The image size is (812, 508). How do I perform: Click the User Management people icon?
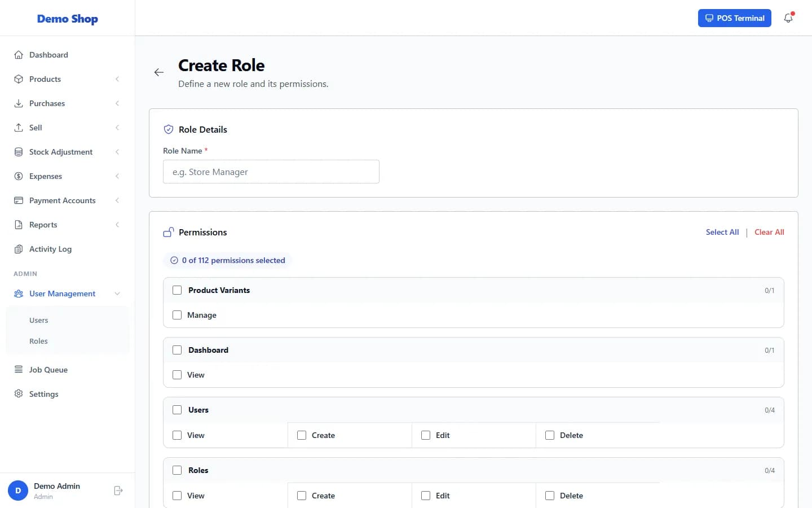pyautogui.click(x=19, y=294)
